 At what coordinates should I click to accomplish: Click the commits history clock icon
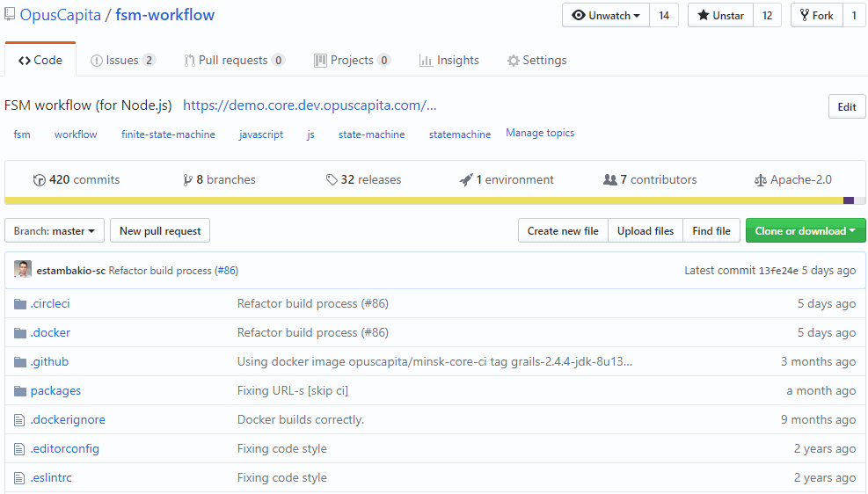(x=40, y=180)
